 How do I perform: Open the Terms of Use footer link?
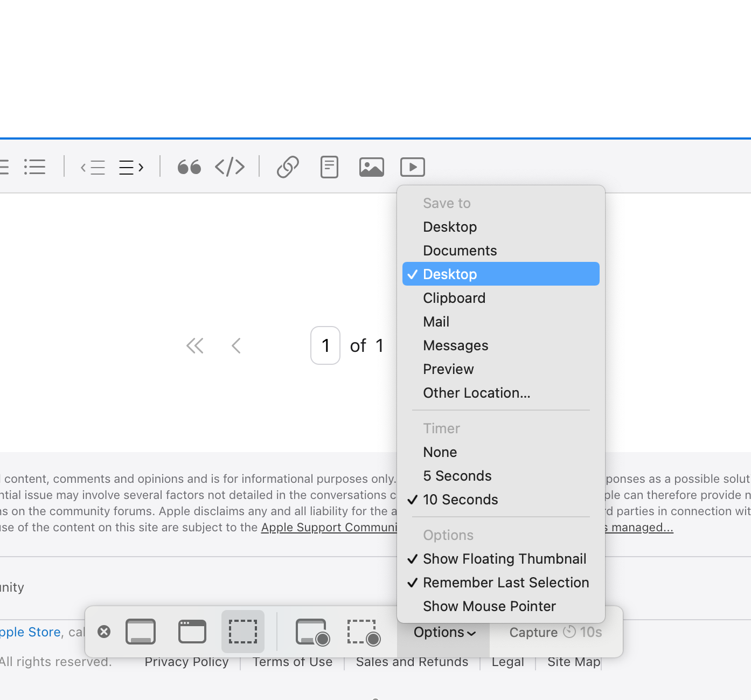point(293,662)
